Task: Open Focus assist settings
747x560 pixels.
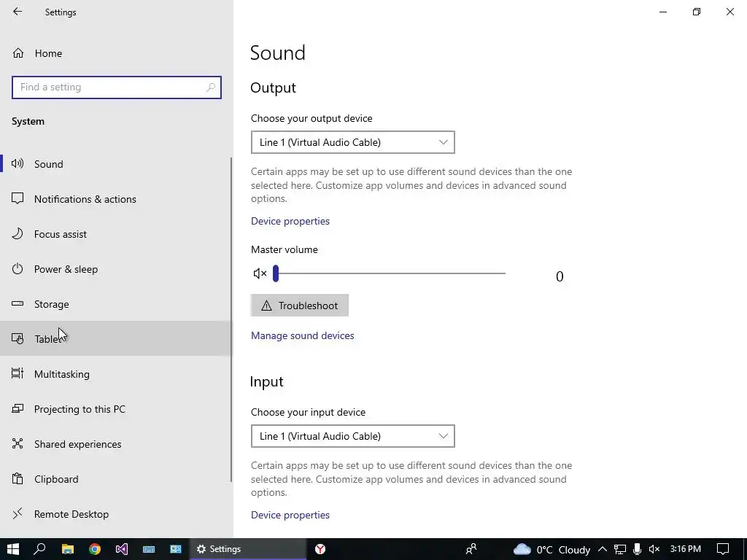Action: click(115, 234)
